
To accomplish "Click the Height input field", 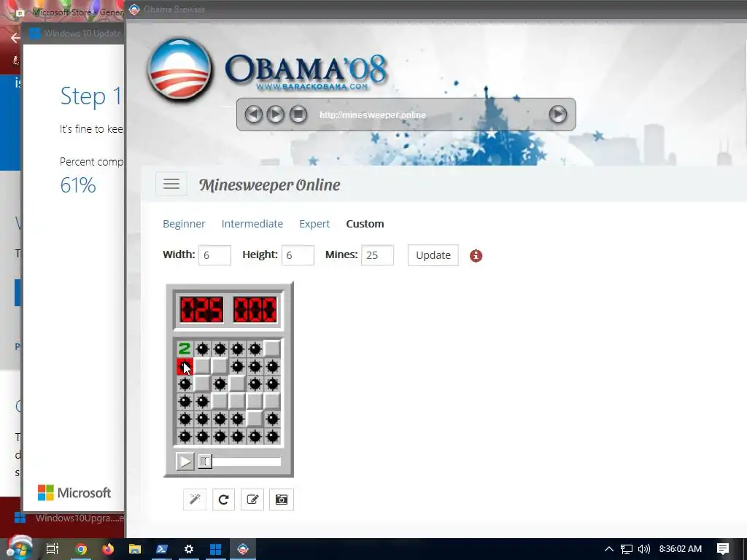I will [x=298, y=255].
